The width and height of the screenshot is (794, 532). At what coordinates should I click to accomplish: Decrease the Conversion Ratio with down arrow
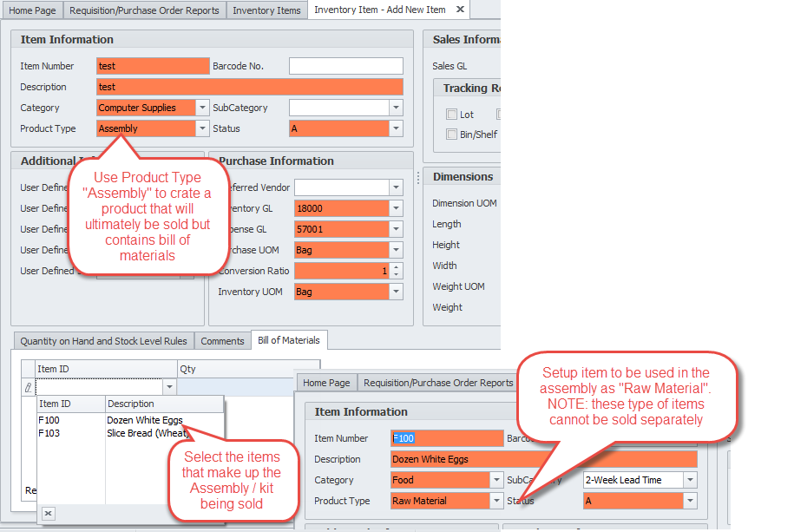tap(397, 275)
